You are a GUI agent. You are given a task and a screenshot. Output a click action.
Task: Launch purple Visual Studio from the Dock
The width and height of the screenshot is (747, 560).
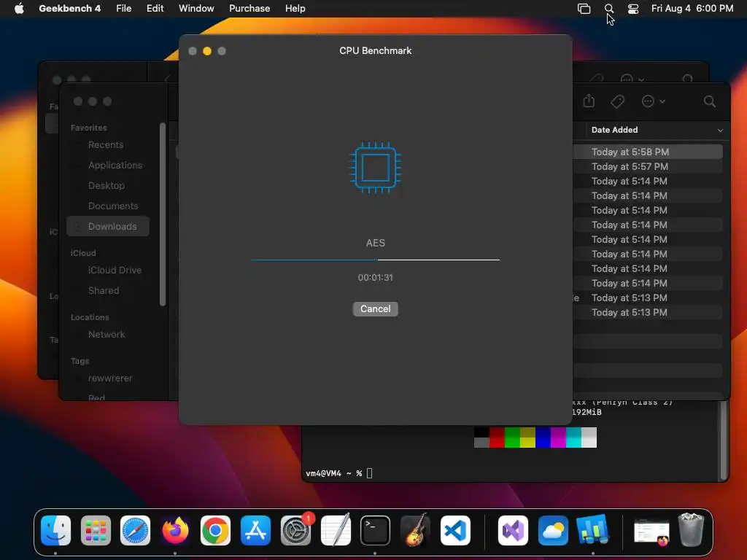coord(513,531)
